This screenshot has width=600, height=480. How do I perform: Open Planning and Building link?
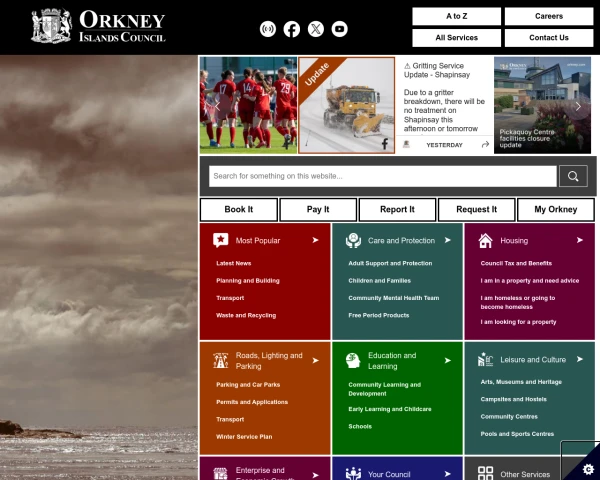point(248,281)
